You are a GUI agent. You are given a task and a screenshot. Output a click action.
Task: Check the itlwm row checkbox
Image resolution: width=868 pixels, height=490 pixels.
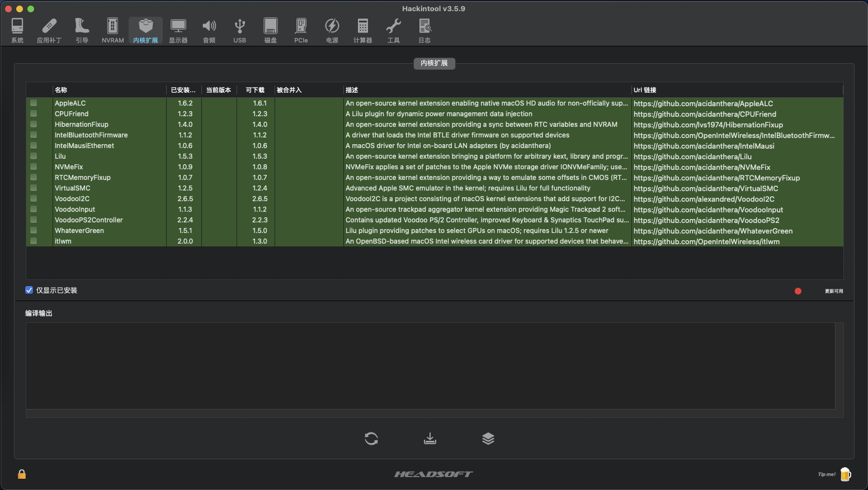(34, 241)
